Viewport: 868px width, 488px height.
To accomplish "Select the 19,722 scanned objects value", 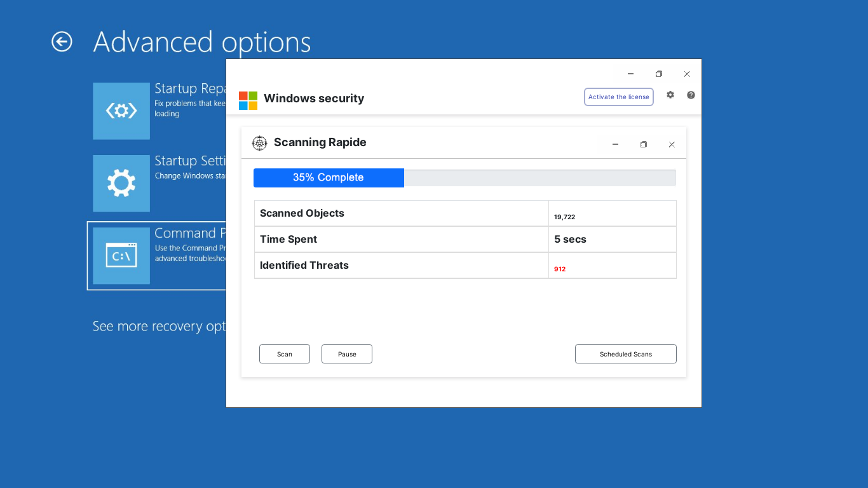I will pos(564,217).
